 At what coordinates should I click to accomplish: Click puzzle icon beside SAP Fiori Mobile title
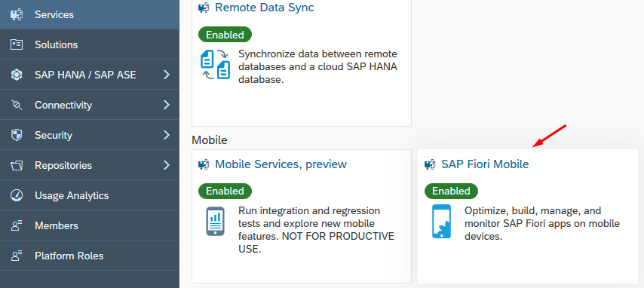(430, 165)
